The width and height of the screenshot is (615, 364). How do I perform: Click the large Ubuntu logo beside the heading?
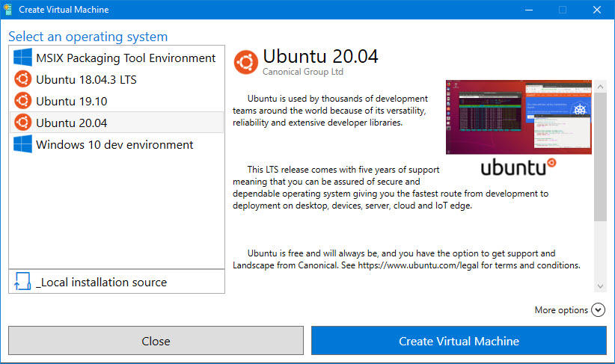pyautogui.click(x=246, y=62)
